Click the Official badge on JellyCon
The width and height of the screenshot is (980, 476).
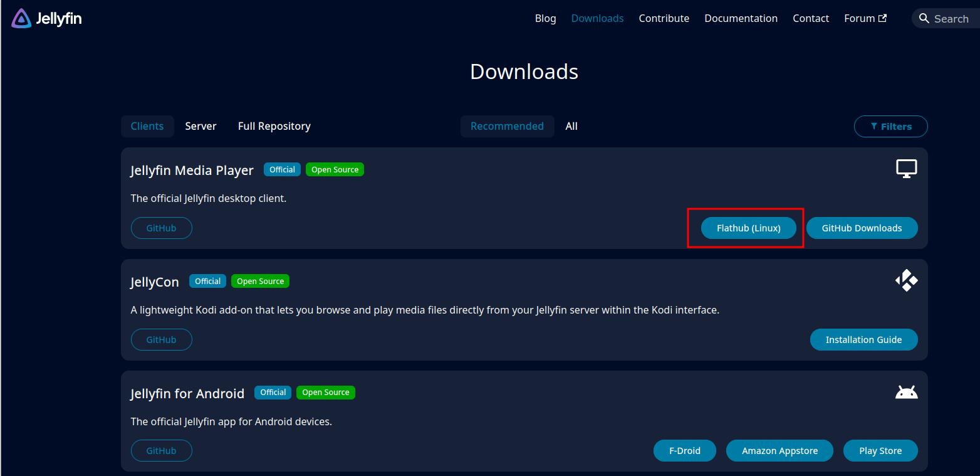click(207, 281)
